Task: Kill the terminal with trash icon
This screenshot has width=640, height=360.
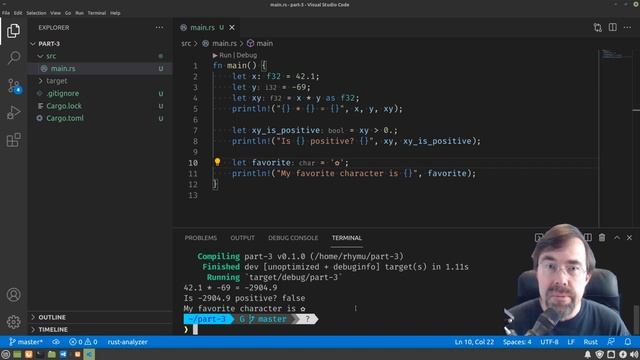Action: click(x=602, y=238)
